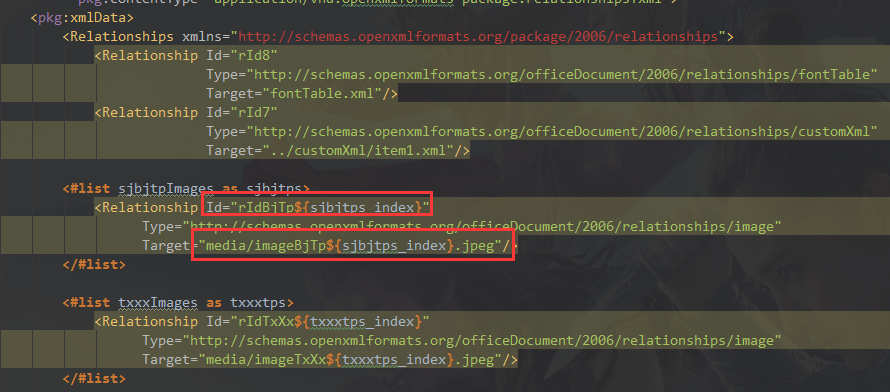The width and height of the screenshot is (890, 392).
Task: Click the relationships/fontTable Type URL
Action: pyautogui.click(x=561, y=75)
